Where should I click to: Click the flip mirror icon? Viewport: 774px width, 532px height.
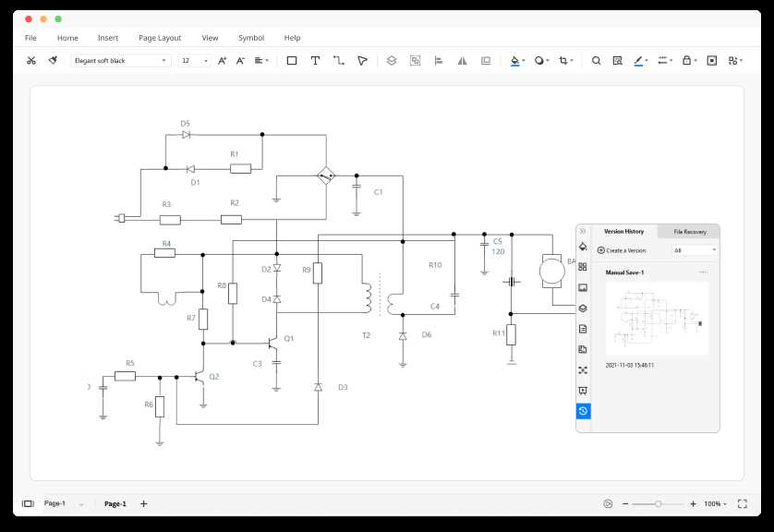tap(462, 61)
